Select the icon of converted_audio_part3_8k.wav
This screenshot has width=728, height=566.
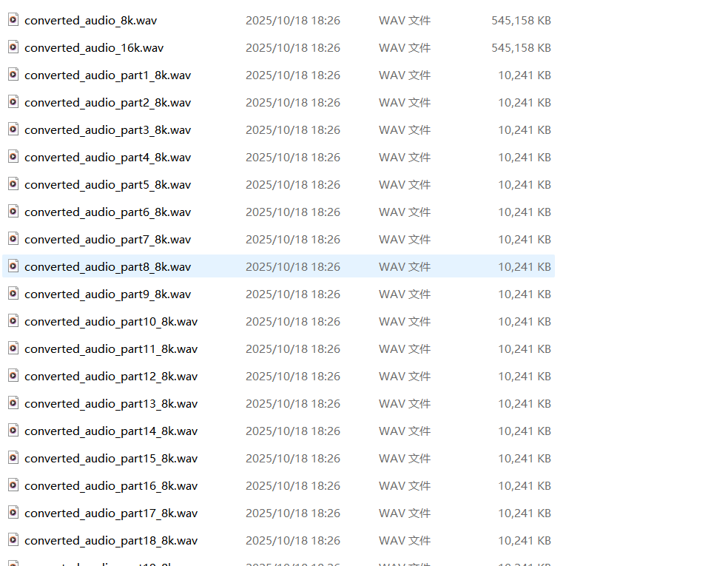13,129
